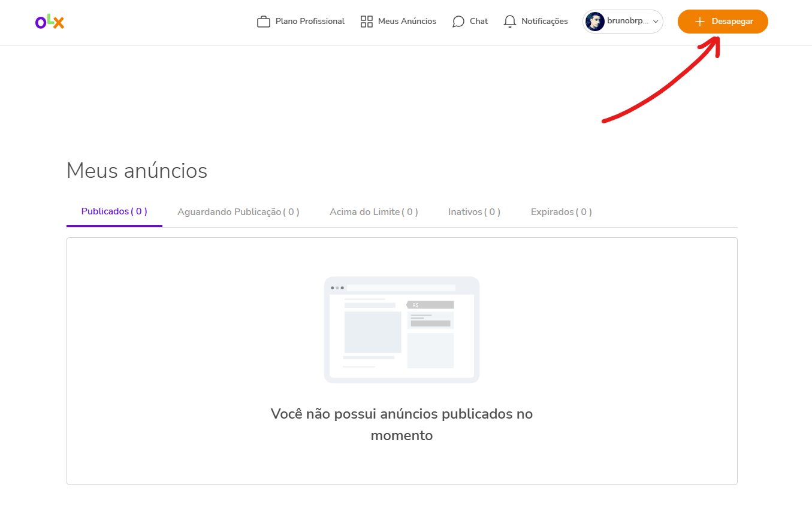Go to Meus Anúncios label in header
The image size is (812, 518).
point(407,22)
